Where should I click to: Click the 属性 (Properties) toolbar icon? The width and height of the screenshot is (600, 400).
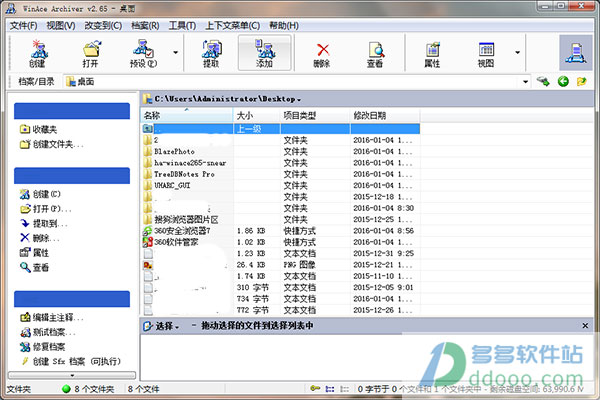pos(432,55)
